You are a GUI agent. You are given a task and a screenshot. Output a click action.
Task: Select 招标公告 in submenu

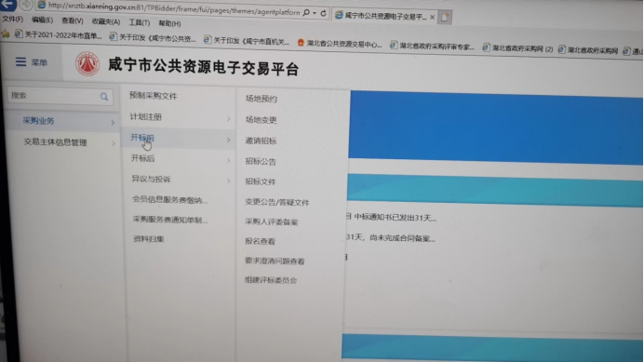point(261,162)
